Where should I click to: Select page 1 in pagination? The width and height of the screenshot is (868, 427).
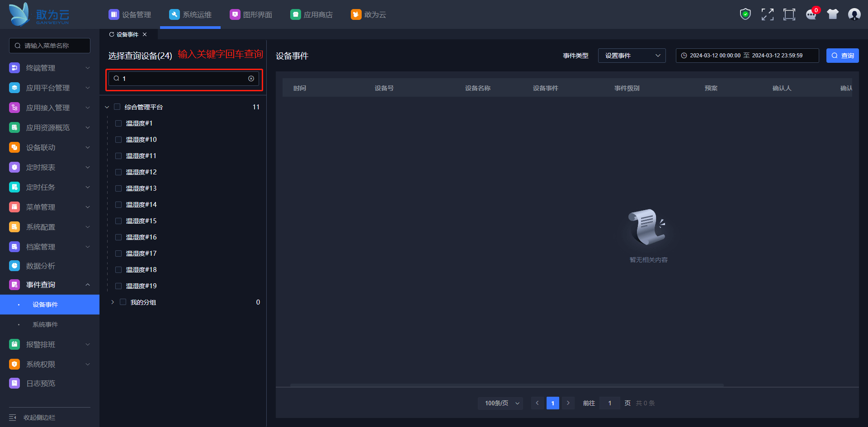[553, 403]
